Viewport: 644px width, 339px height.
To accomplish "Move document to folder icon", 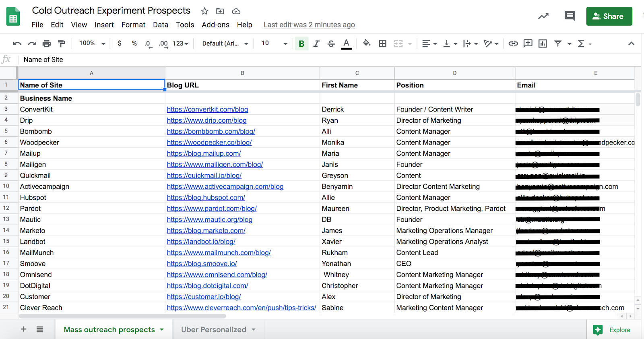I will [220, 11].
